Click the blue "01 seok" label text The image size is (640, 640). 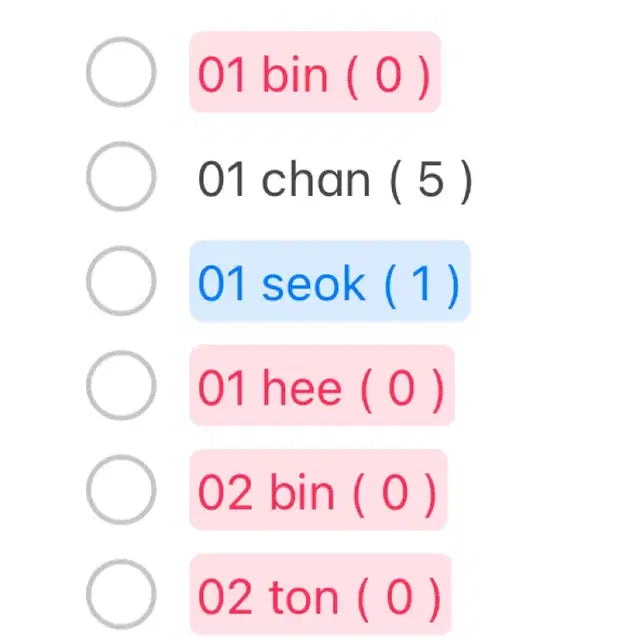click(x=281, y=284)
